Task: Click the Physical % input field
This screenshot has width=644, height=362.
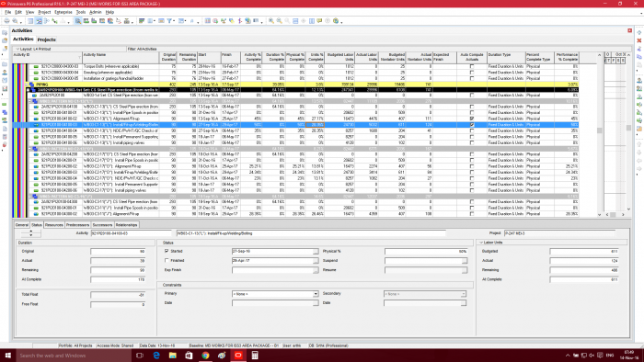Action: pos(426,251)
